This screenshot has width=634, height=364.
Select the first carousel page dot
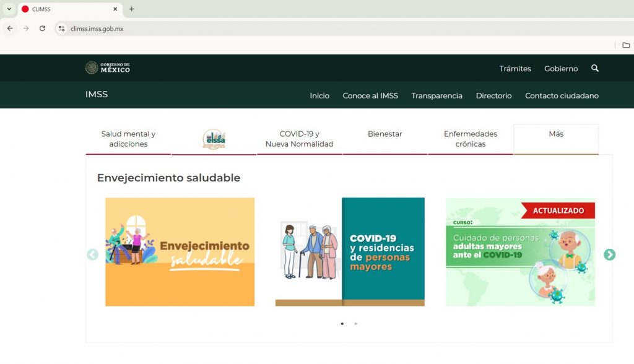coord(342,324)
